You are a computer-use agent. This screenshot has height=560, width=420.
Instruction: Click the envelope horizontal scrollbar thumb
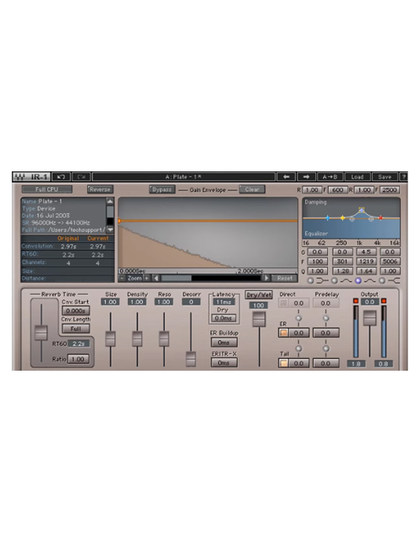coord(176,278)
